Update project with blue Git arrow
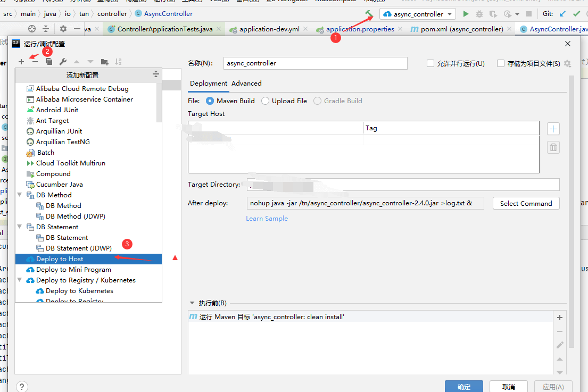The image size is (588, 392). click(x=562, y=14)
